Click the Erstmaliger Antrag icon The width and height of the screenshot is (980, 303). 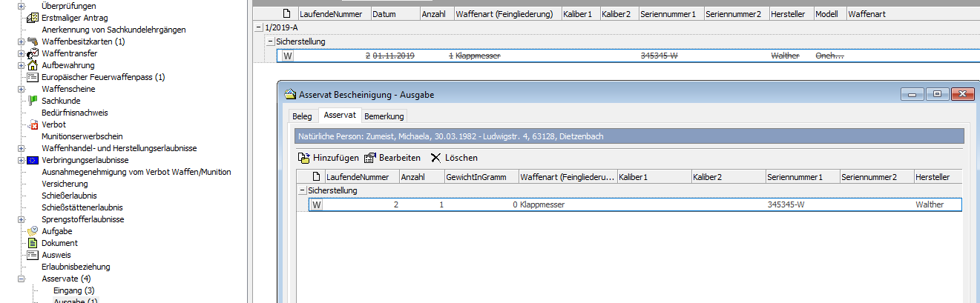point(32,18)
